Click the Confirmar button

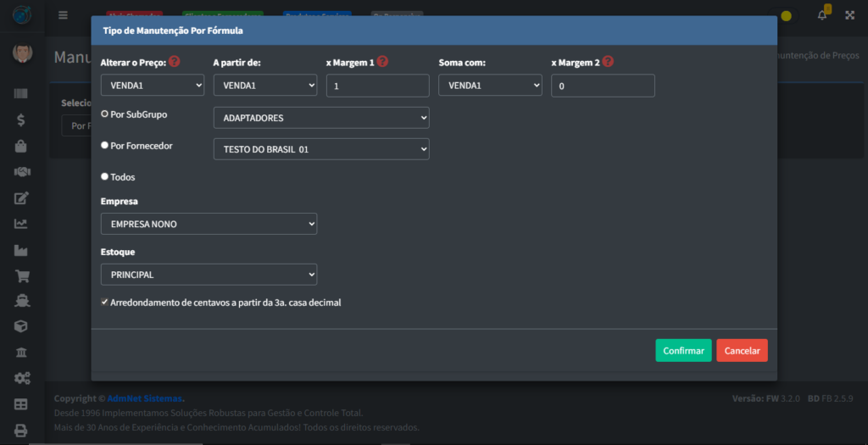[683, 351]
